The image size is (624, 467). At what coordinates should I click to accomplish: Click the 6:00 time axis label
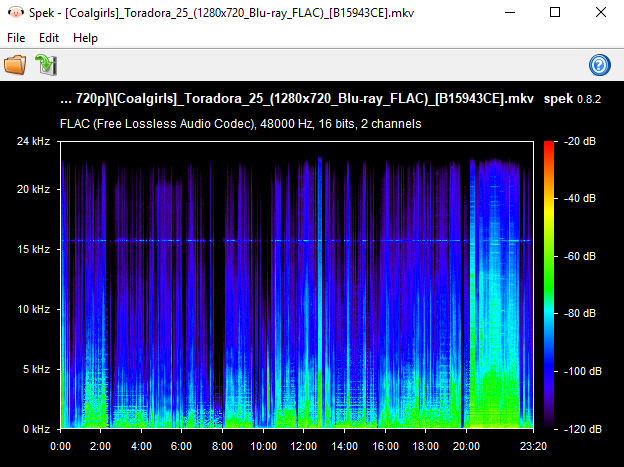click(x=181, y=446)
